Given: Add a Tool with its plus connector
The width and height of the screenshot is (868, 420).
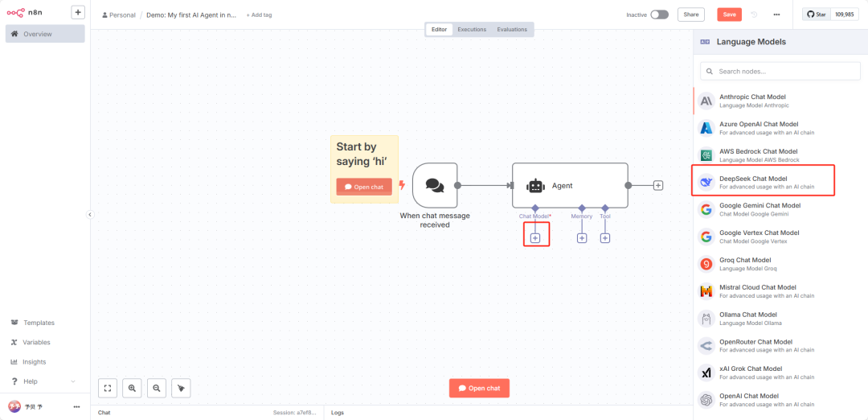Looking at the screenshot, I should (605, 237).
